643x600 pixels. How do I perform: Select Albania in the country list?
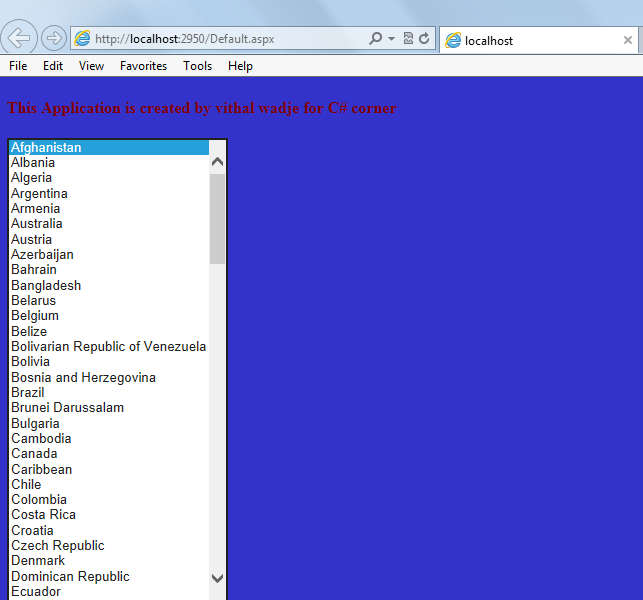109,162
